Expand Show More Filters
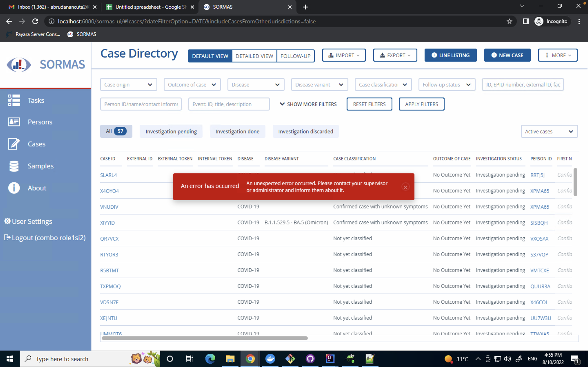The width and height of the screenshot is (588, 367). [308, 104]
